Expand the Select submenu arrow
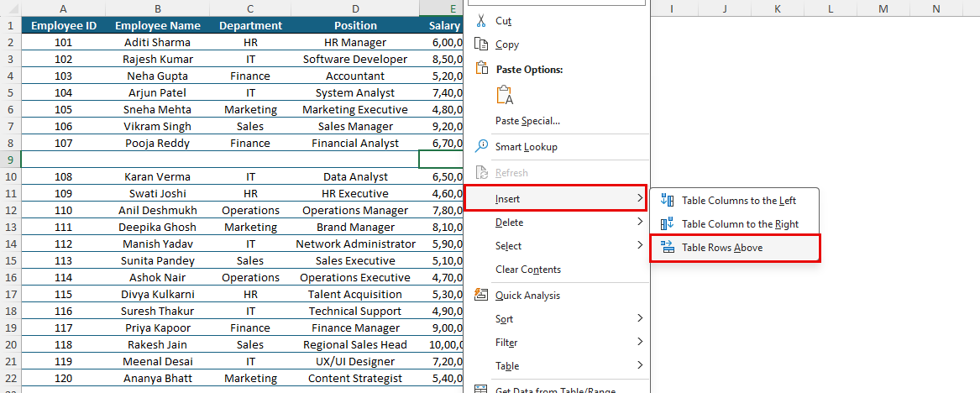Image resolution: width=980 pixels, height=393 pixels. point(639,245)
